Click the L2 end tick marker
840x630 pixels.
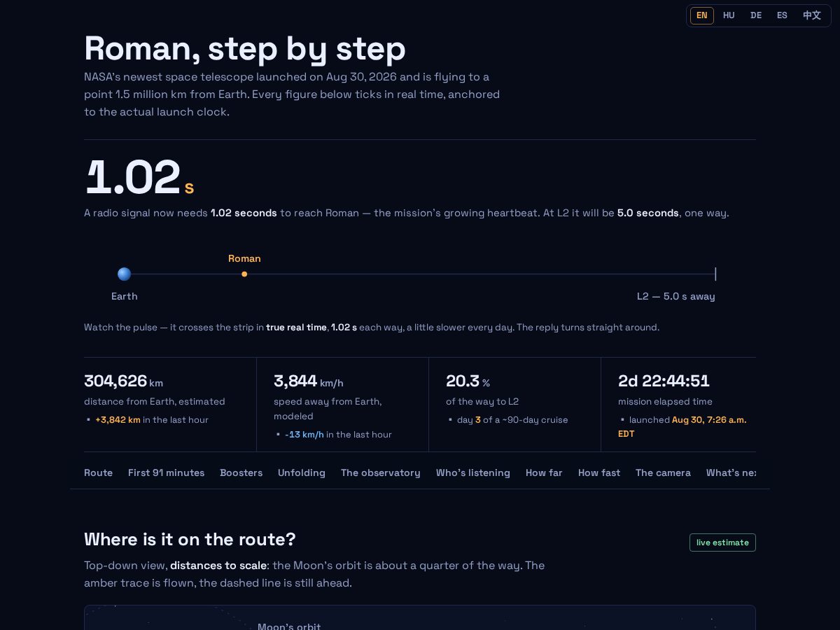(715, 274)
